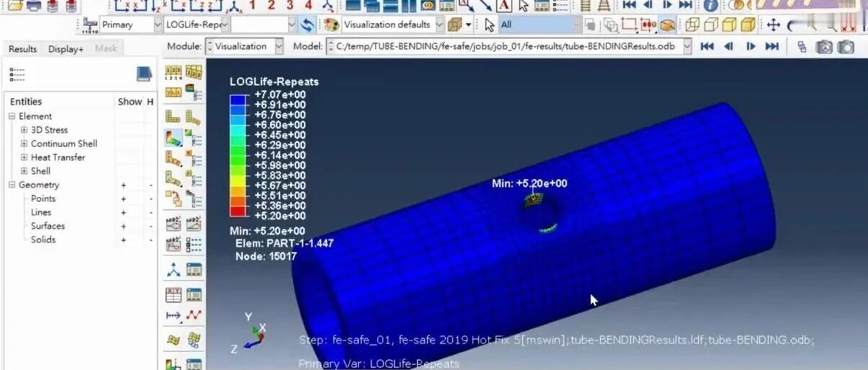The width and height of the screenshot is (868, 370).
Task: Click the Plot Contours on Deformed Shape tool
Action: [x=174, y=137]
